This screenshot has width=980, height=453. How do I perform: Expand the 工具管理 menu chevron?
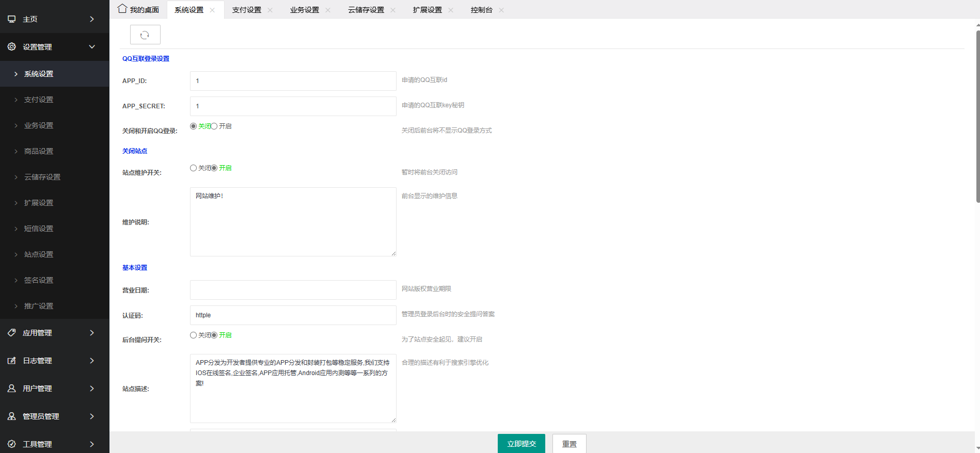[92, 444]
